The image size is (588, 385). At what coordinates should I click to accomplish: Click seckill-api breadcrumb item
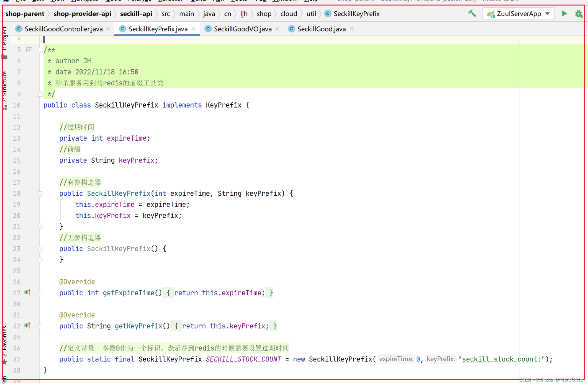tap(136, 14)
